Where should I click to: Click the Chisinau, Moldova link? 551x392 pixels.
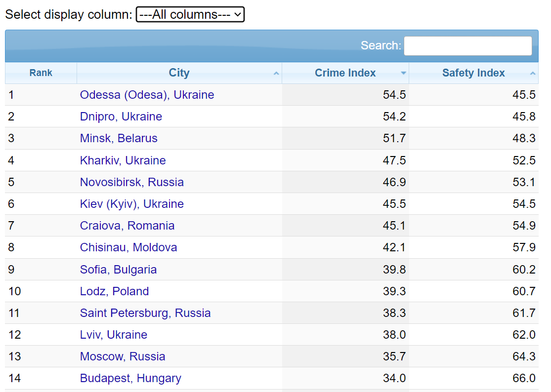128,247
